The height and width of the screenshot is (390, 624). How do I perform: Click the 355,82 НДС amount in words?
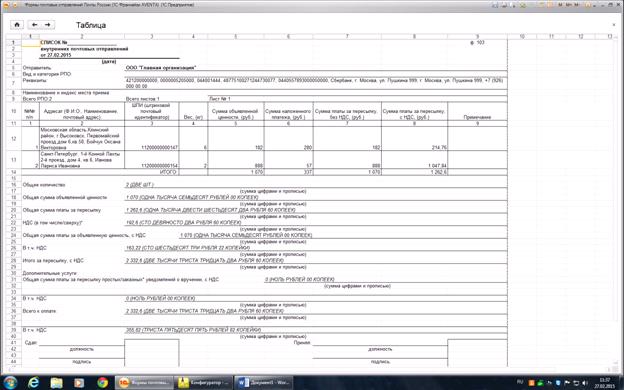pyautogui.click(x=193, y=330)
